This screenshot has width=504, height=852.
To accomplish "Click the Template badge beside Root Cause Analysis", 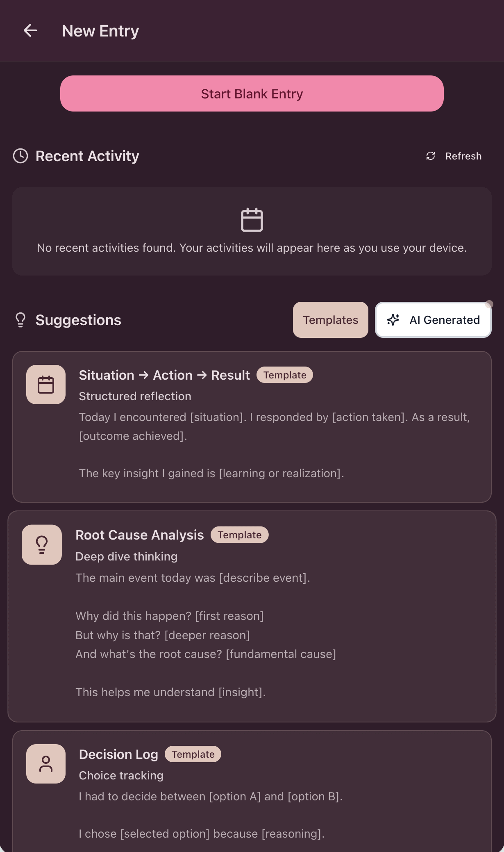I will pos(239,535).
